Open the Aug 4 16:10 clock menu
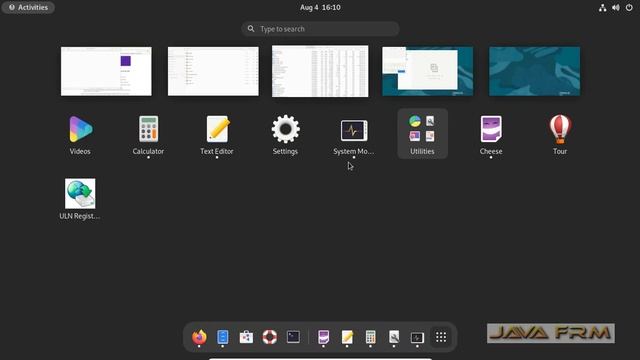640x360 pixels. 320,7
